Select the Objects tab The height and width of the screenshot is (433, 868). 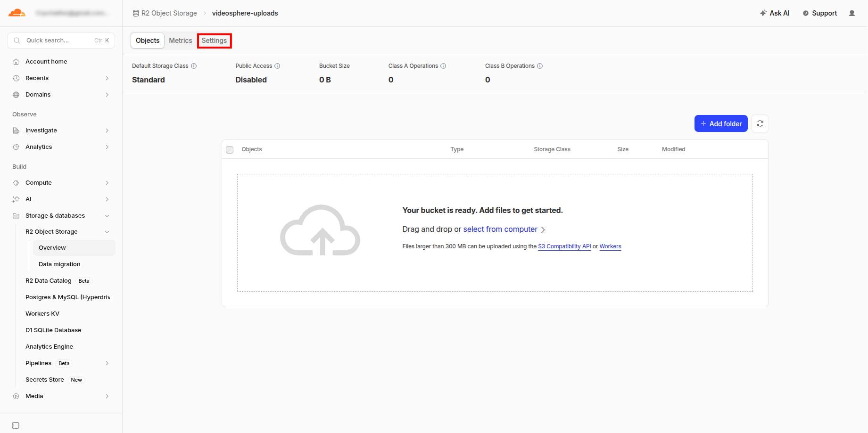coord(148,41)
